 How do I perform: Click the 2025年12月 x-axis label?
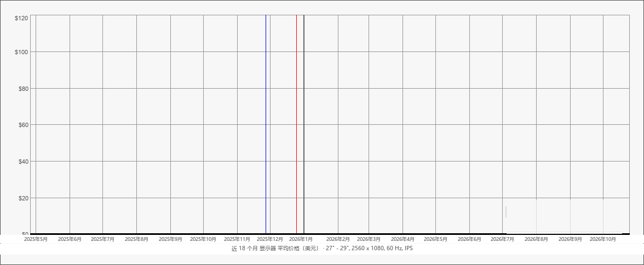tap(270, 239)
